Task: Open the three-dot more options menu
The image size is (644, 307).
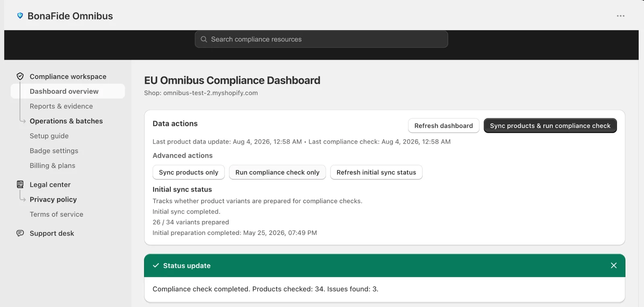Action: click(621, 16)
